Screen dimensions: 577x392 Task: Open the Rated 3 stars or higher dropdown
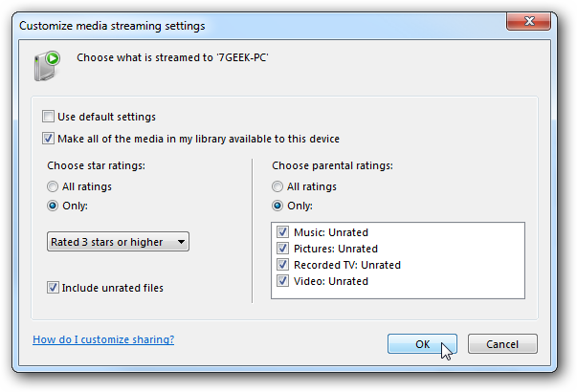pos(118,242)
